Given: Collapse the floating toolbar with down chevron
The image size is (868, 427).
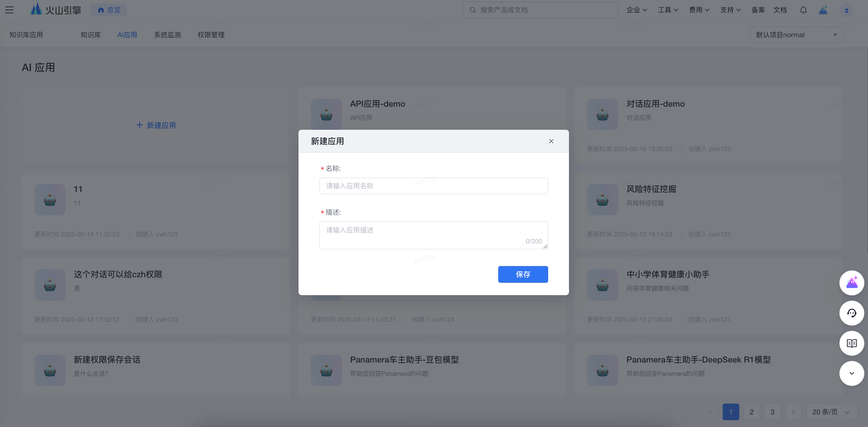Looking at the screenshot, I should tap(852, 373).
